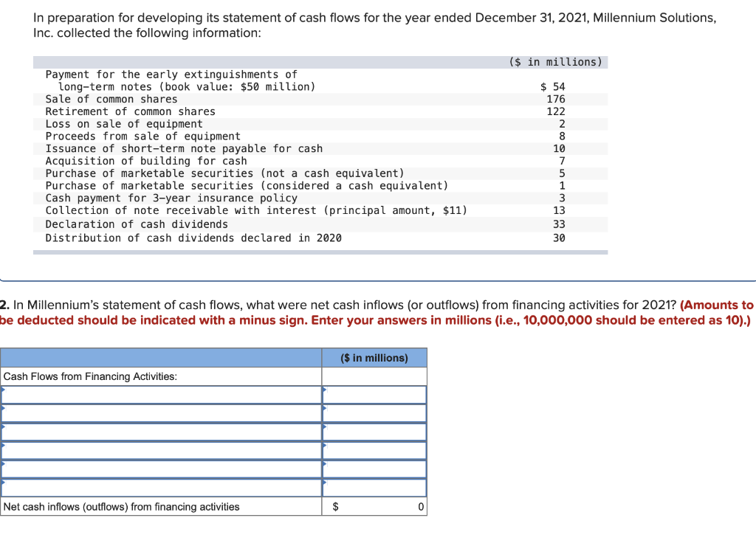The height and width of the screenshot is (546, 756).
Task: Click the 'Net cash inflows (outflows) from financing activities' label
Action: tap(122, 507)
